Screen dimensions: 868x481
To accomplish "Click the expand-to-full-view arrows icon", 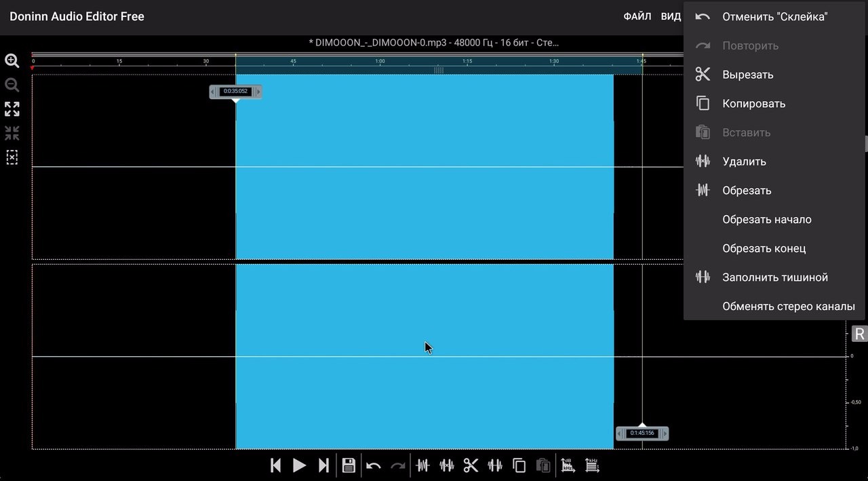I will 12,109.
